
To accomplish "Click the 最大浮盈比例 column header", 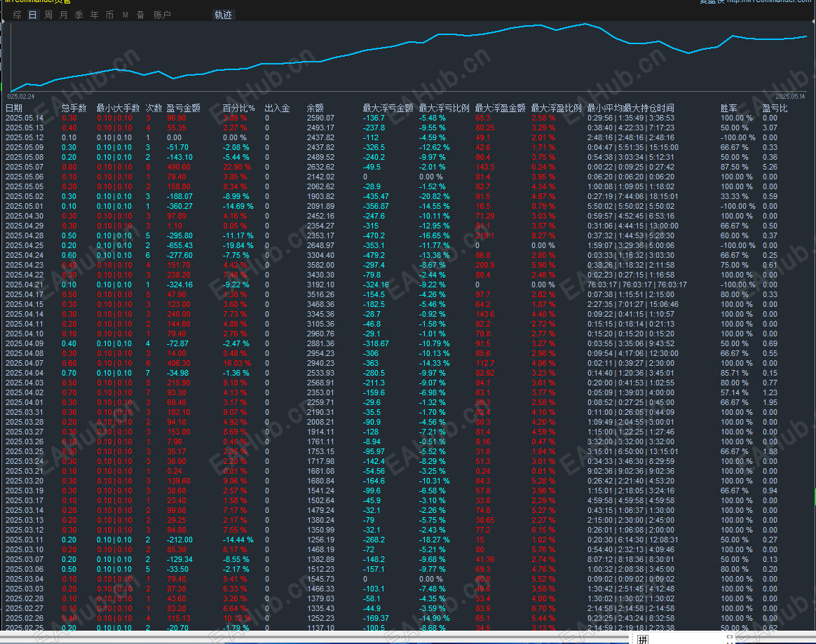I will [x=557, y=108].
